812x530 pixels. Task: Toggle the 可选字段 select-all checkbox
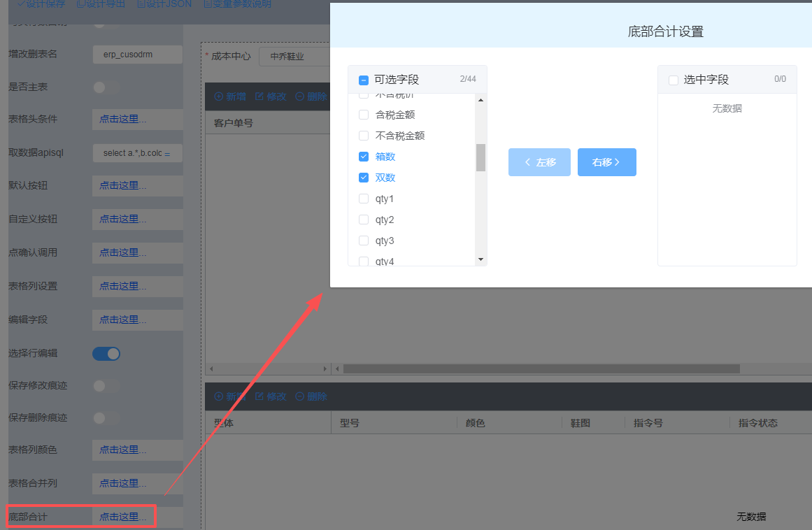click(364, 80)
